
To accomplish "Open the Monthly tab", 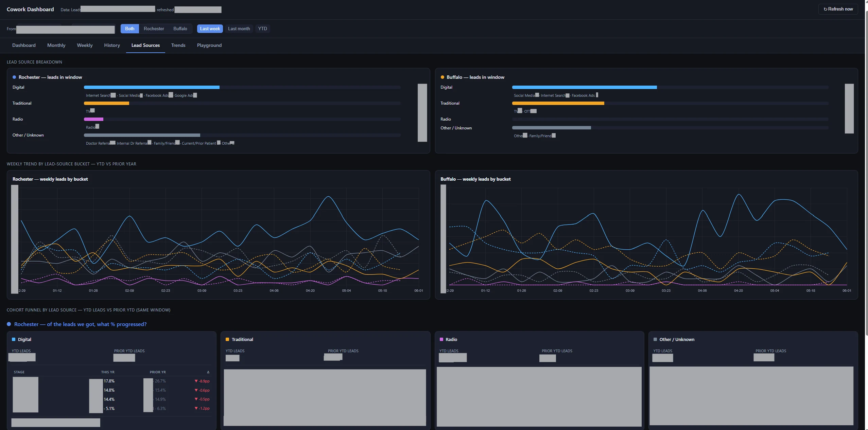I will pyautogui.click(x=56, y=45).
